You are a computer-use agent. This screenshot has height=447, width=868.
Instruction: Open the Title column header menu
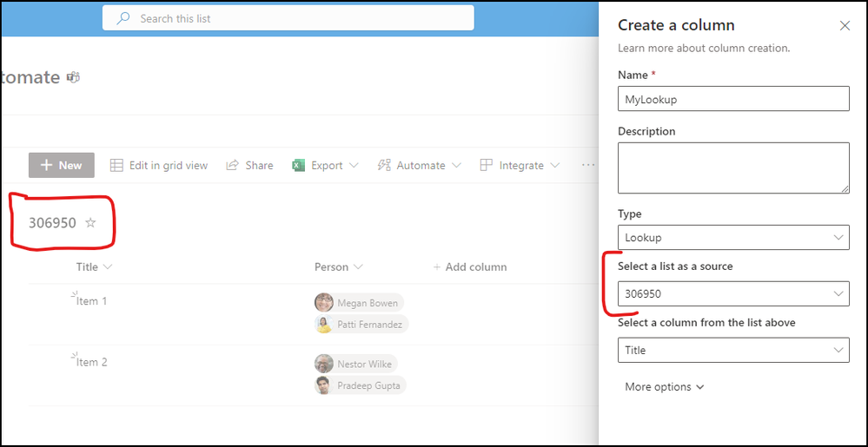pos(94,266)
